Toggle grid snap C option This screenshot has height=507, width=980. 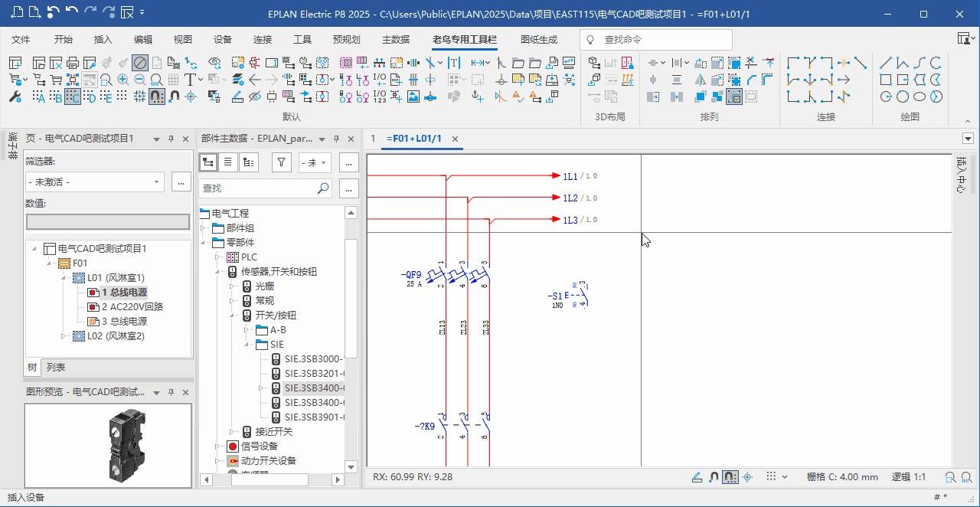tap(73, 96)
